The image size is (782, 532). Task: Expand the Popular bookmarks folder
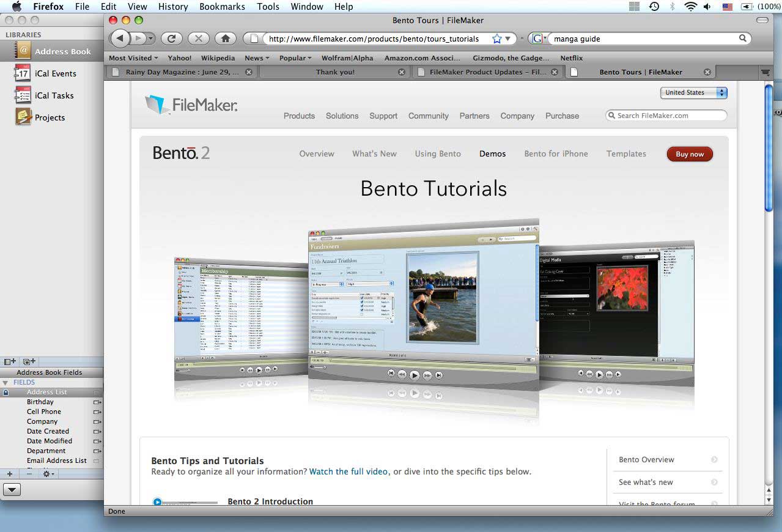point(295,58)
